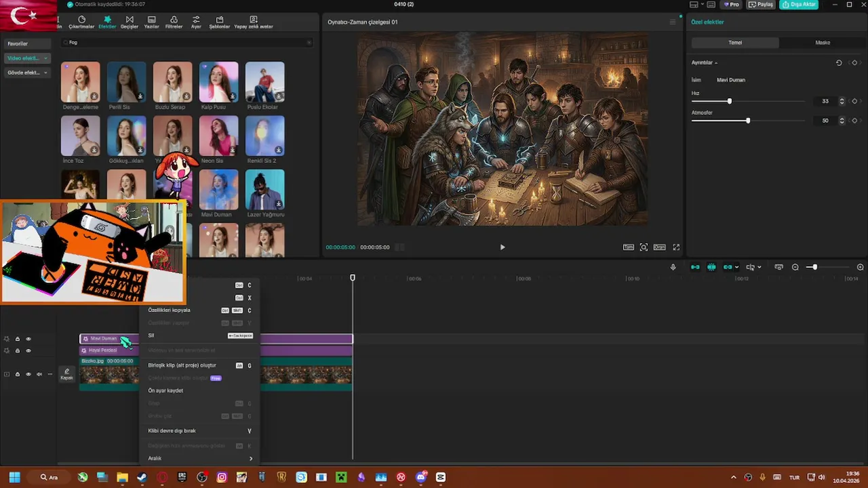Click the preview zoom-to-fit icon
Image resolution: width=868 pixels, height=488 pixels.
pos(644,247)
